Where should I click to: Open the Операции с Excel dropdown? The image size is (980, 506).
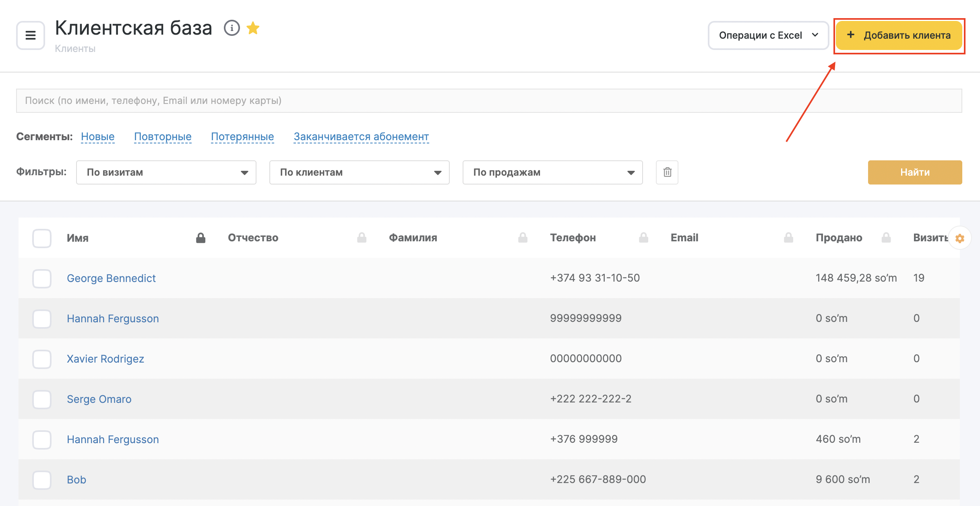(768, 35)
